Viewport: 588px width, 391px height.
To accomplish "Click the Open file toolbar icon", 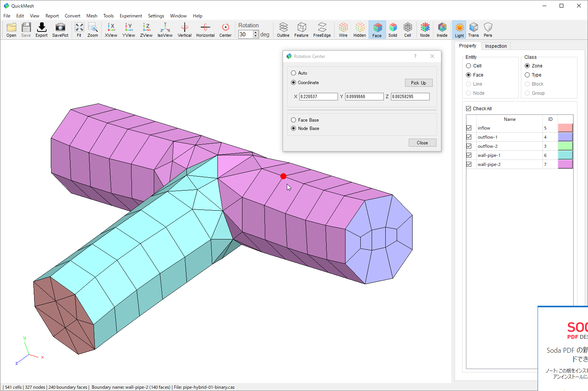I will point(11,30).
